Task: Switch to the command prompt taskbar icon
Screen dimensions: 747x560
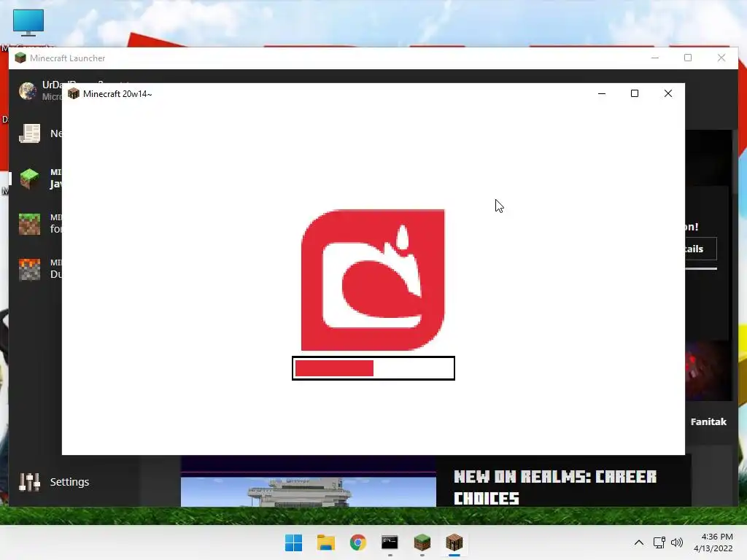Action: pyautogui.click(x=390, y=542)
